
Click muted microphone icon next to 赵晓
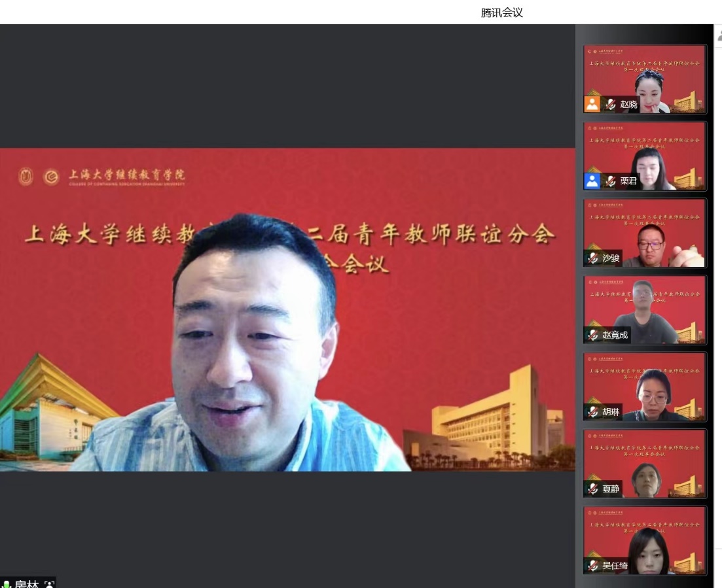click(x=611, y=104)
